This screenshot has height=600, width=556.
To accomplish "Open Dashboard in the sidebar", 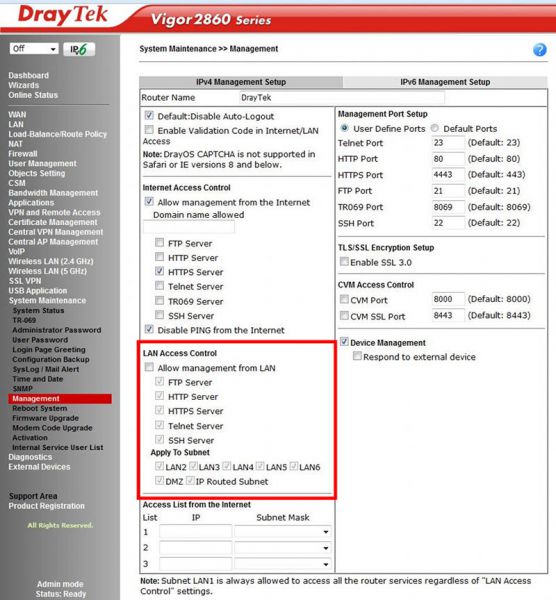I will (x=28, y=75).
